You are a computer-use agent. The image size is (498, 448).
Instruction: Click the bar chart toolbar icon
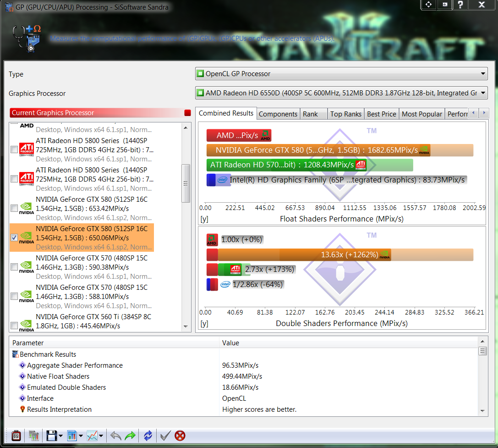[x=72, y=435]
